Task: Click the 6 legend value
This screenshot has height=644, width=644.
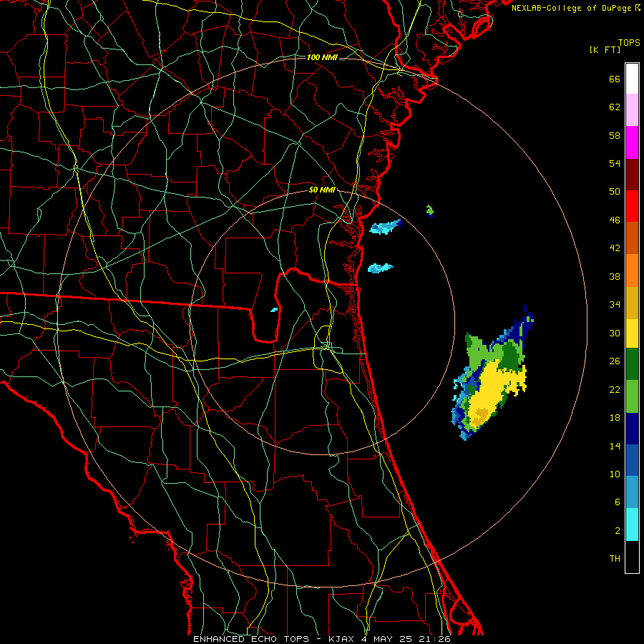Action: (x=618, y=502)
